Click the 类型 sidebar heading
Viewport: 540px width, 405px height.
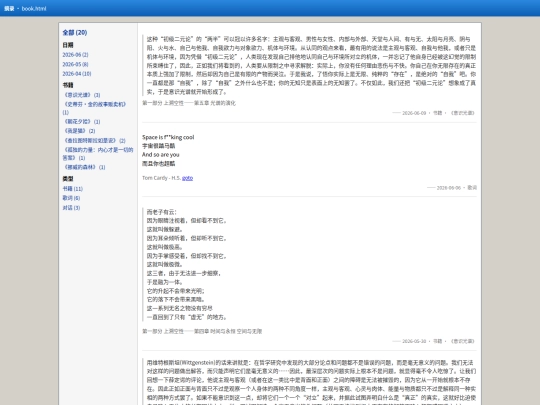tap(68, 179)
